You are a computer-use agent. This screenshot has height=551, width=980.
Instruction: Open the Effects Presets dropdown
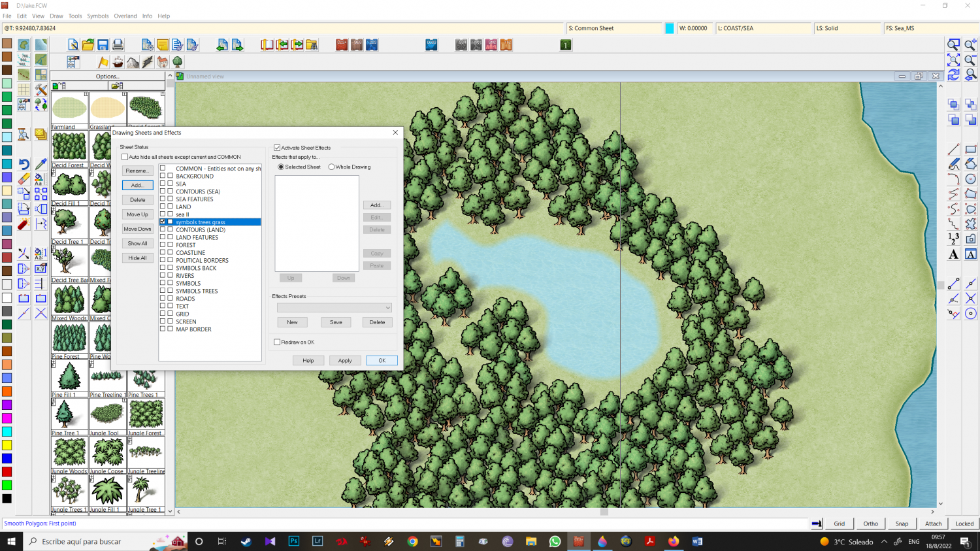coord(334,307)
